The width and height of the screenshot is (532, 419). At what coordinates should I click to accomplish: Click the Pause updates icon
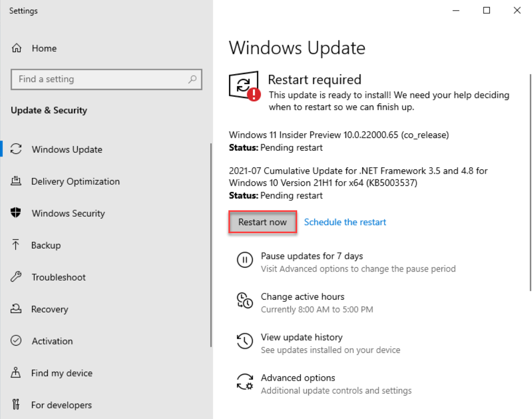(x=244, y=260)
